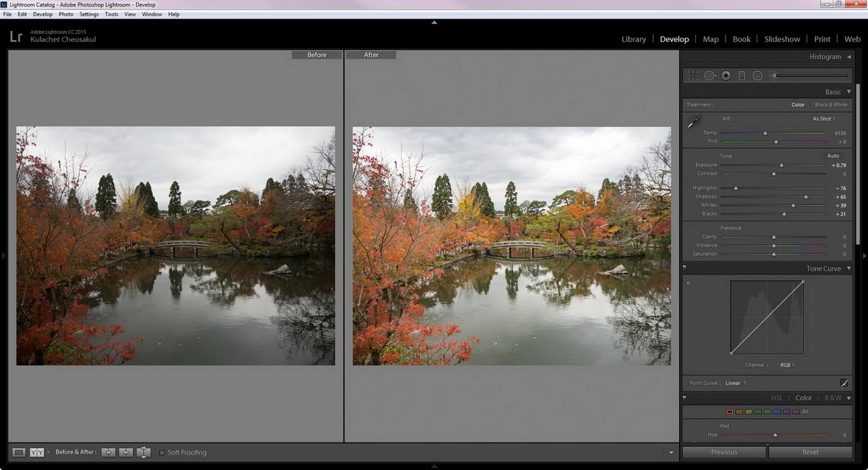The width and height of the screenshot is (868, 470).
Task: Click the Temp slider track
Action: click(773, 133)
